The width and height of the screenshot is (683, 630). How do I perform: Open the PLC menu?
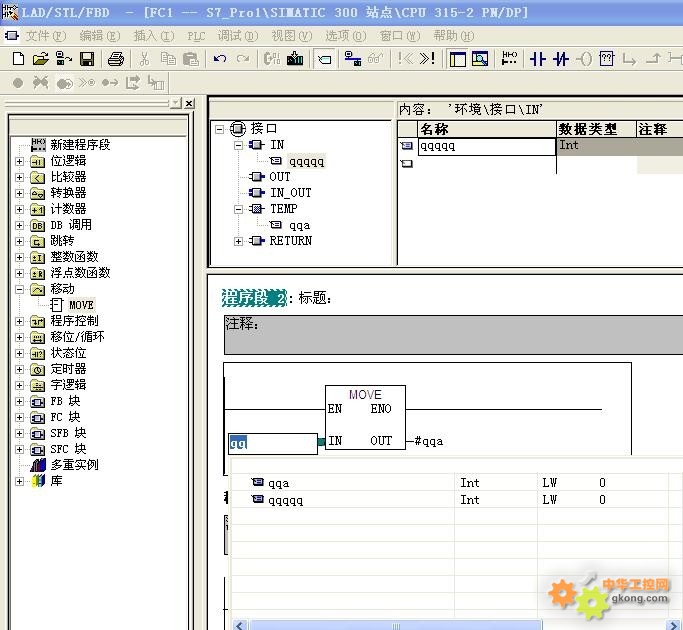click(x=196, y=36)
